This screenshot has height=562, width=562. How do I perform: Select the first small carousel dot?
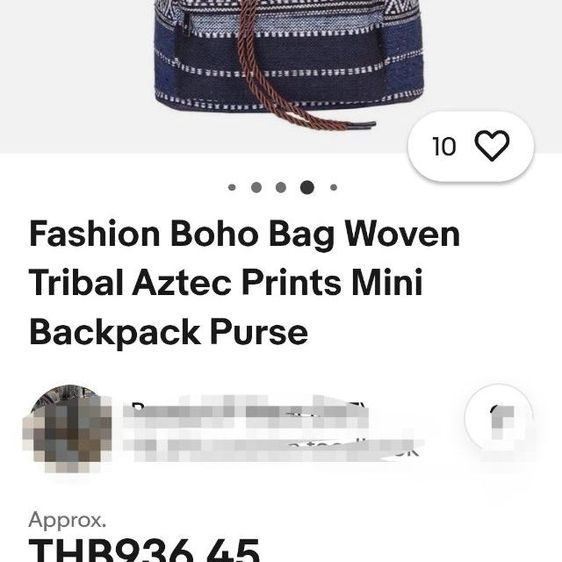(232, 187)
